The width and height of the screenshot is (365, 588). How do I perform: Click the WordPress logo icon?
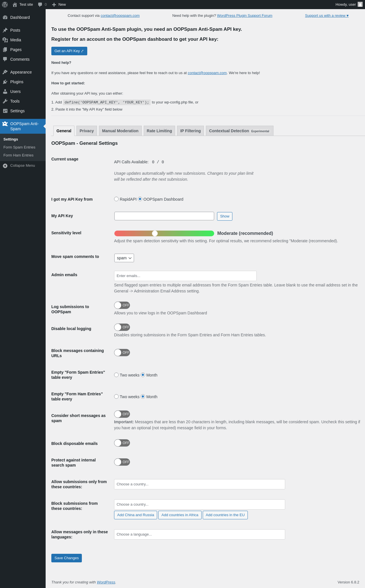pyautogui.click(x=5, y=5)
